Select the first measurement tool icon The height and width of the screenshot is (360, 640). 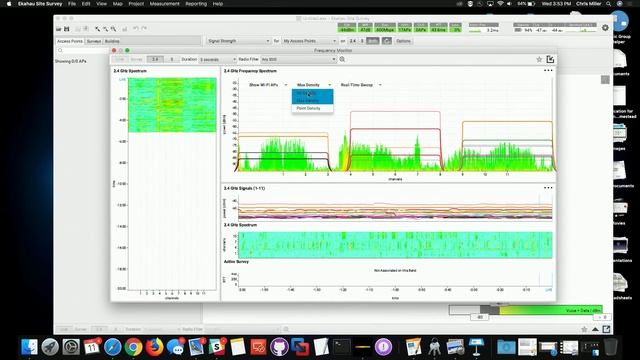[x=97, y=29]
